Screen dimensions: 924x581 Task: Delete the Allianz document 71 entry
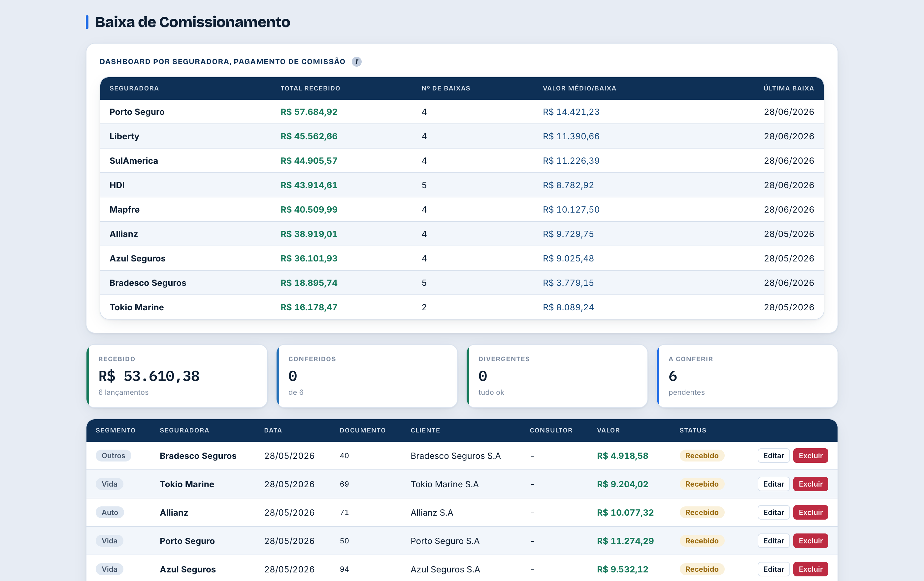pyautogui.click(x=810, y=512)
